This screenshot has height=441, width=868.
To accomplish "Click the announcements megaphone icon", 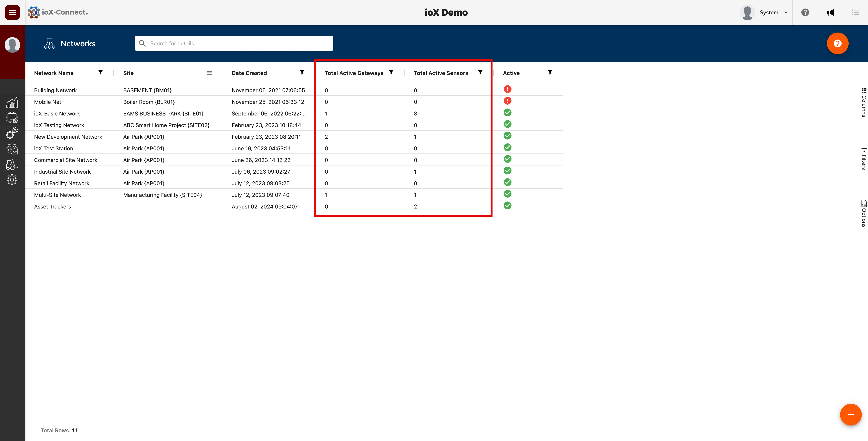I will (830, 12).
